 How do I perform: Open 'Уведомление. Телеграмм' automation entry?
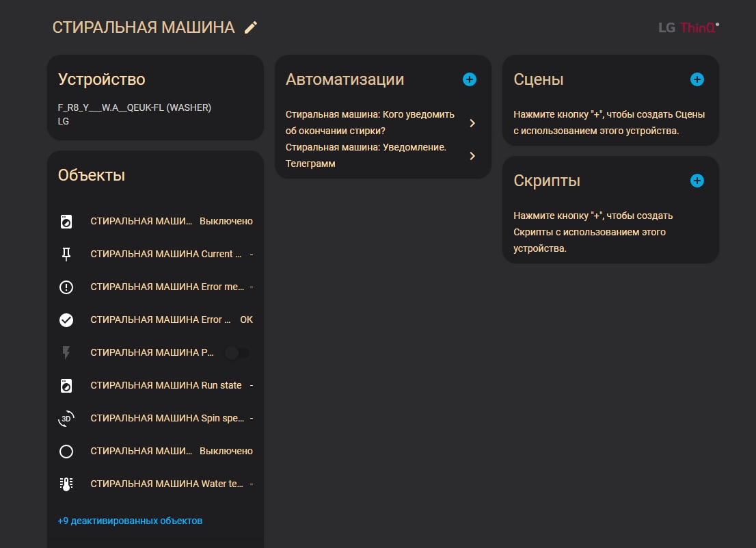click(x=366, y=155)
